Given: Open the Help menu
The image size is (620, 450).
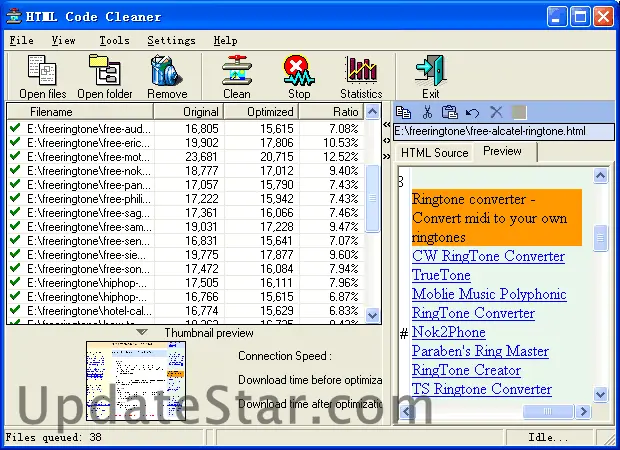Looking at the screenshot, I should [225, 40].
